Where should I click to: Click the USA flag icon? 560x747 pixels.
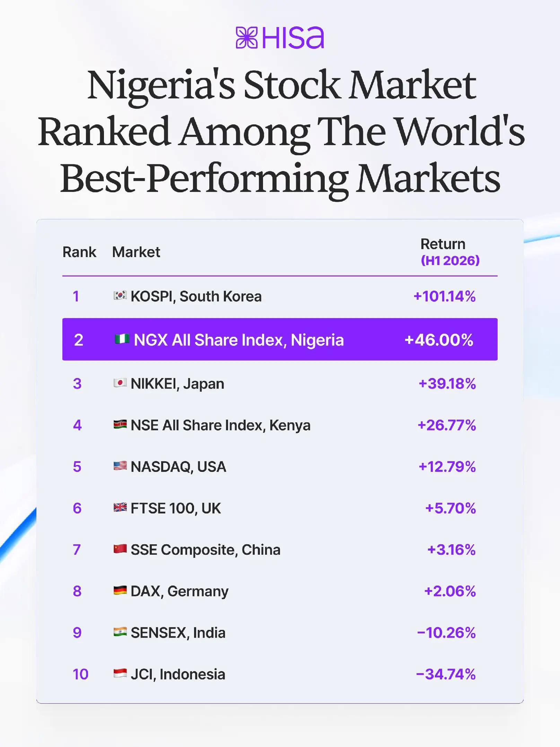(120, 466)
